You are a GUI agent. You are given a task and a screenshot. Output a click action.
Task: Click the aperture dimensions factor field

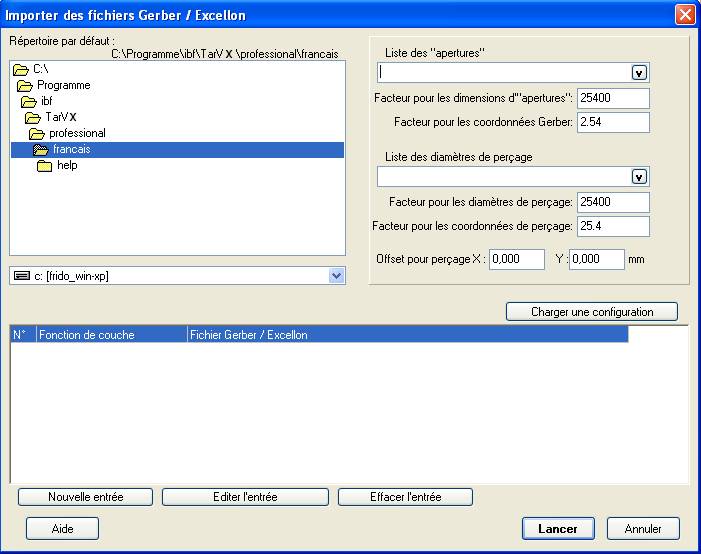pos(613,98)
